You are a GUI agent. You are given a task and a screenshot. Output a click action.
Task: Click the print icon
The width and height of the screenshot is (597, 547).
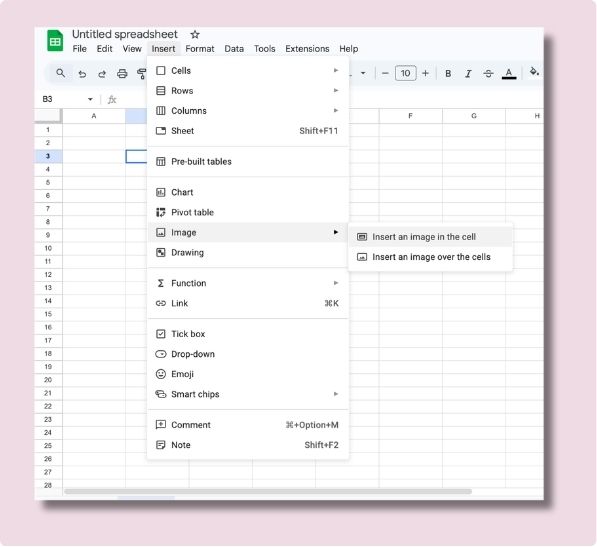[122, 73]
